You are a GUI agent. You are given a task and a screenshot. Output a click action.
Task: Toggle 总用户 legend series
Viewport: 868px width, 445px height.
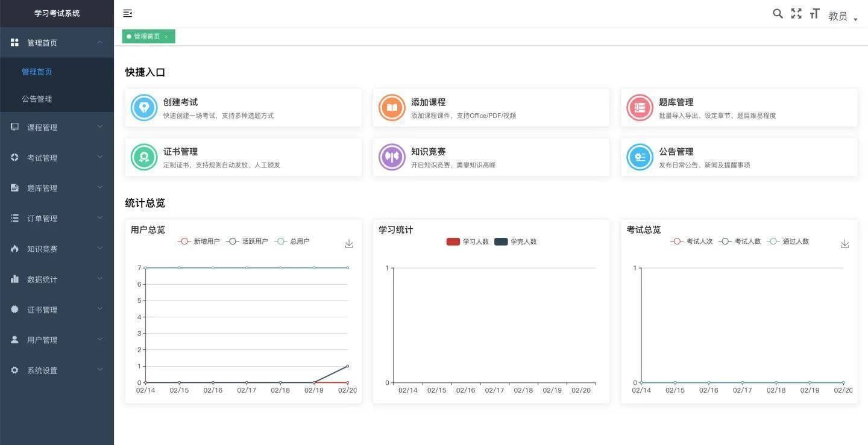click(292, 241)
